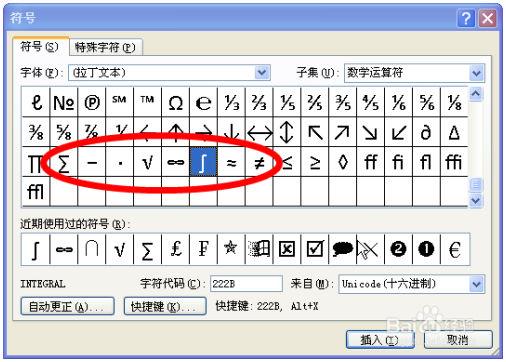Pick the pound £ from recently used symbols
The image size is (506, 362).
[176, 249]
